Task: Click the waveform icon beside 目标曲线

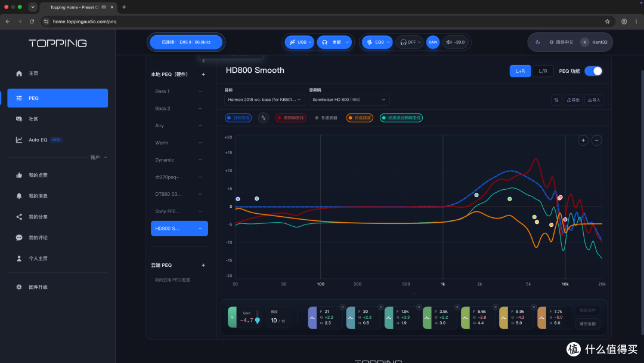Action: pyautogui.click(x=264, y=118)
